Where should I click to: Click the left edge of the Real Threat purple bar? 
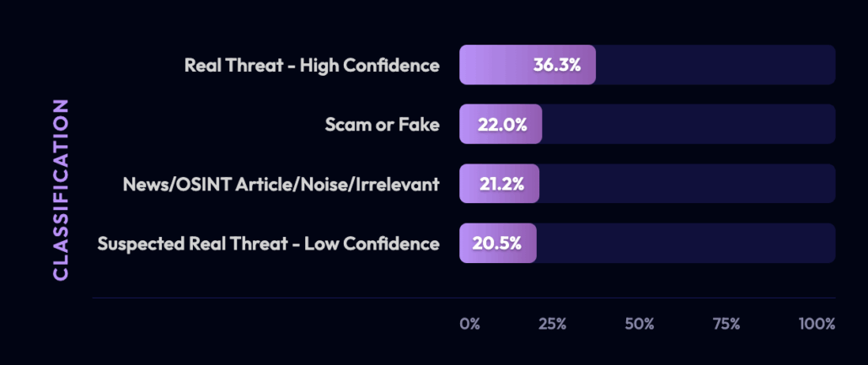tap(464, 65)
